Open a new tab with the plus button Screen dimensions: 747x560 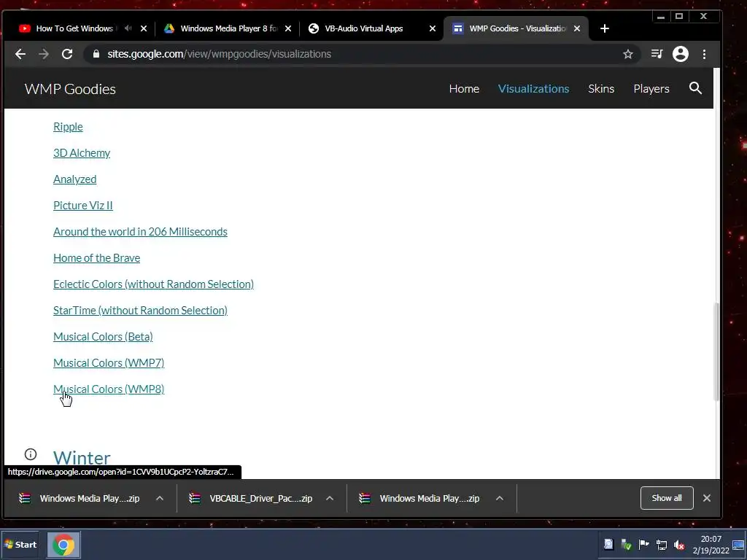coord(605,28)
